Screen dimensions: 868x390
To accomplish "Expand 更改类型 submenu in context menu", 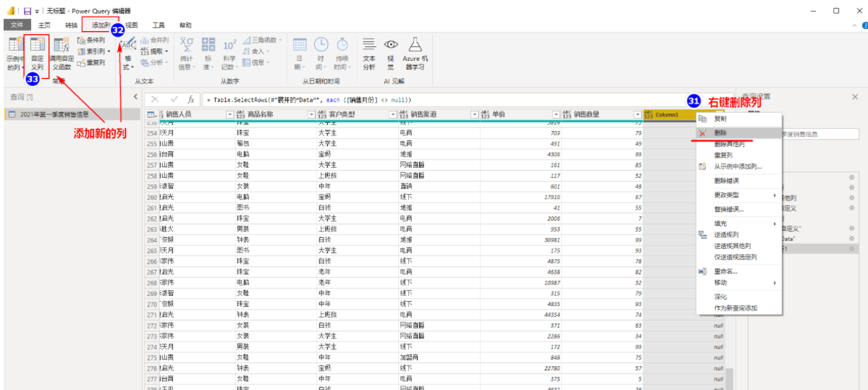I will tap(738, 195).
